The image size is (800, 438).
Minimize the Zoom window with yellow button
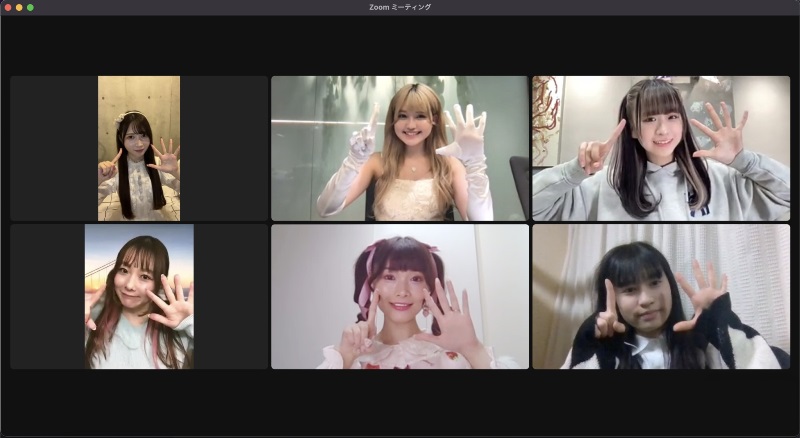(18, 7)
